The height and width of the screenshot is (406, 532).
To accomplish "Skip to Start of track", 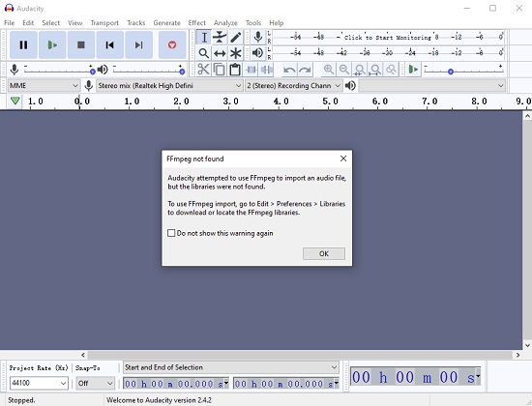I will point(110,45).
